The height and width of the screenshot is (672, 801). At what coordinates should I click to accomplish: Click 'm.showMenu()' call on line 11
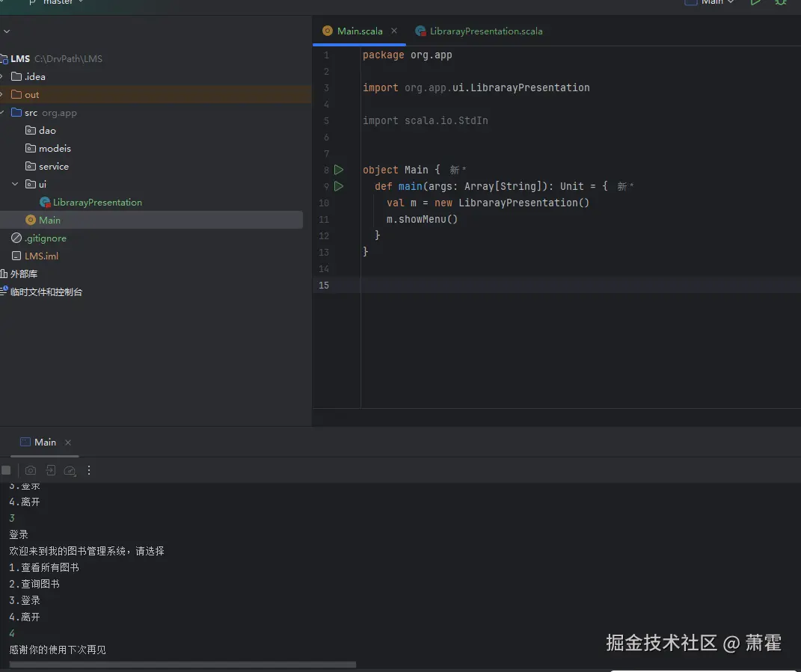[422, 219]
